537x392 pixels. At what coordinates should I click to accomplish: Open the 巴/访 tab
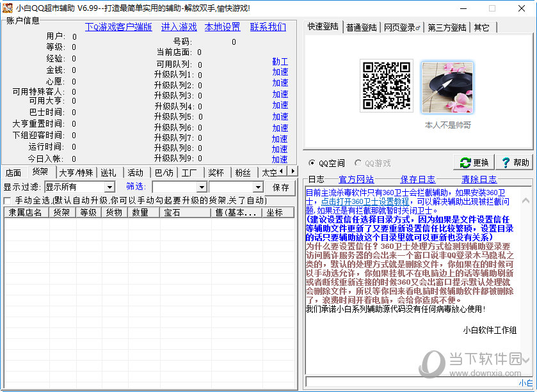[164, 173]
